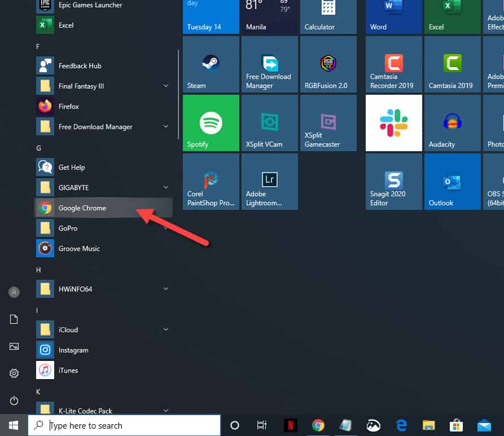Expand the GIGABYTE app group
The height and width of the screenshot is (436, 504).
click(165, 187)
